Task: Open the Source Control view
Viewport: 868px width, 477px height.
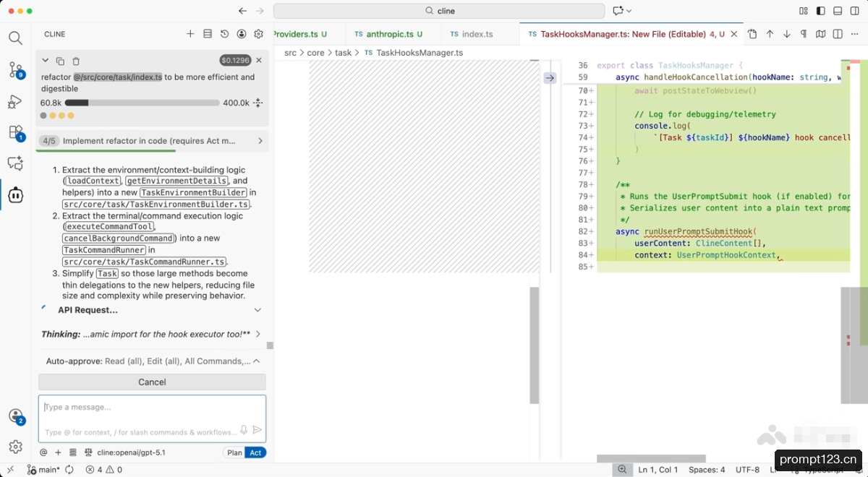Action: click(15, 70)
